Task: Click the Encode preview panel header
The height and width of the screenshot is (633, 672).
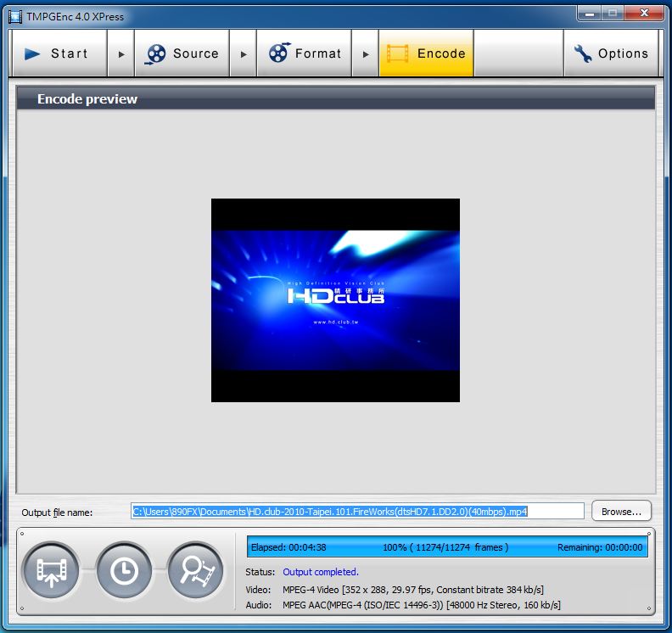Action: coord(335,99)
